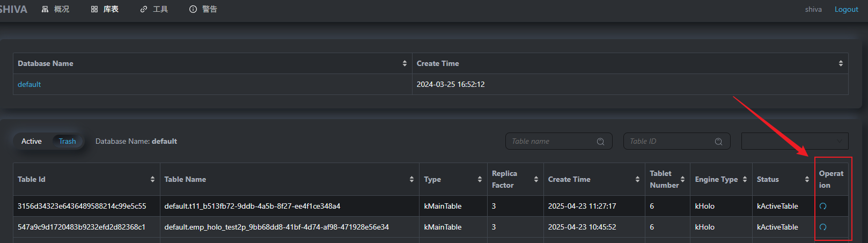Open the default database link
Viewport: 868px width, 243px height.
(29, 84)
